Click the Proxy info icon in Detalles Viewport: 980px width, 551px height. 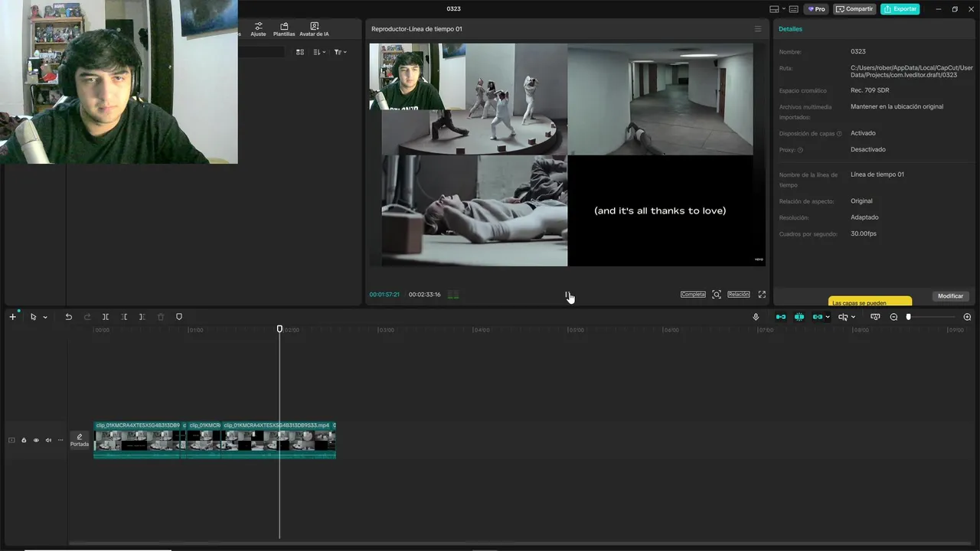pyautogui.click(x=800, y=150)
